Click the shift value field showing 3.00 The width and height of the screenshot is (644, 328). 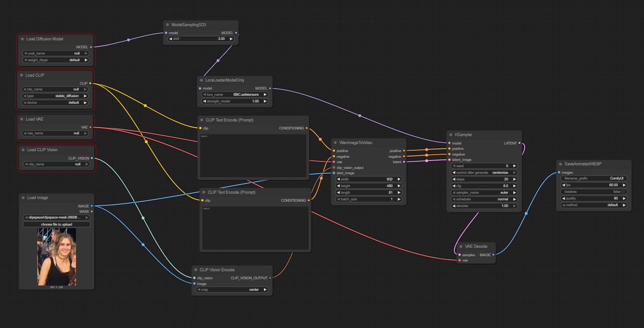tap(202, 39)
